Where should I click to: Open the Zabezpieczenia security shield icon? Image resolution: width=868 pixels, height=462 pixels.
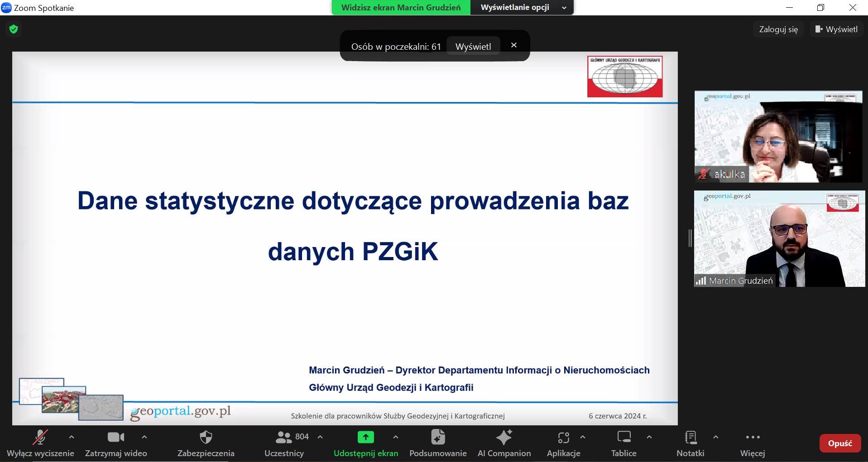coord(206,438)
